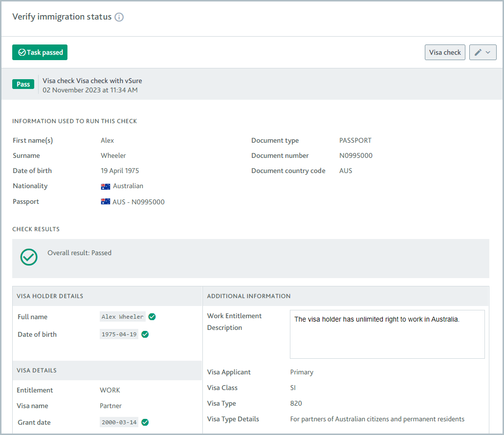Click the highlighted Alex Wheeler full name value
Image resolution: width=504 pixels, height=435 pixels.
pos(123,317)
